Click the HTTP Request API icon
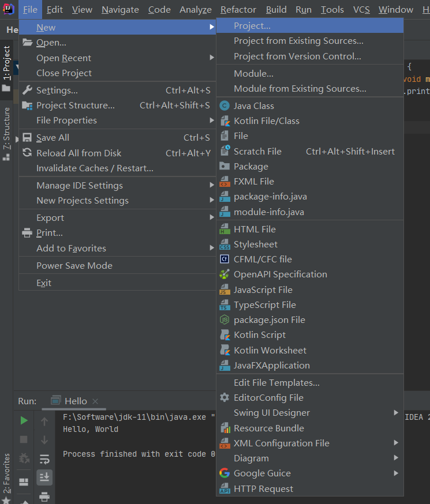This screenshot has height=504, width=430. 225,488
